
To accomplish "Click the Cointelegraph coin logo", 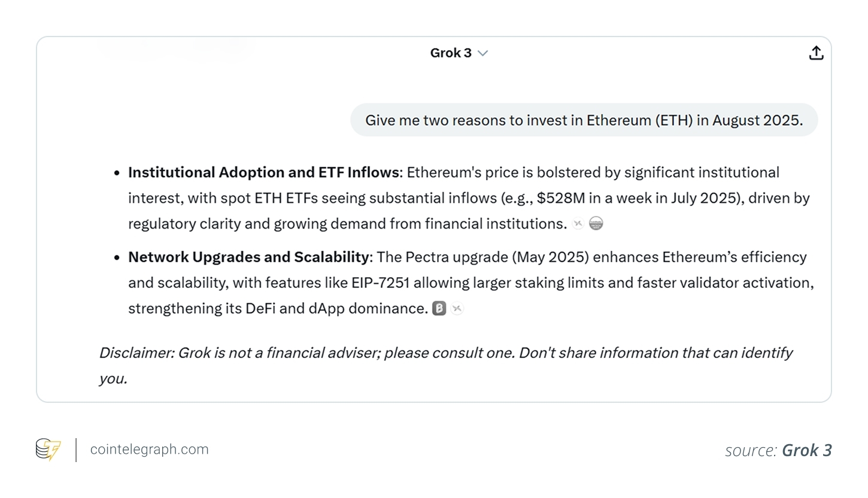I will click(x=48, y=450).
